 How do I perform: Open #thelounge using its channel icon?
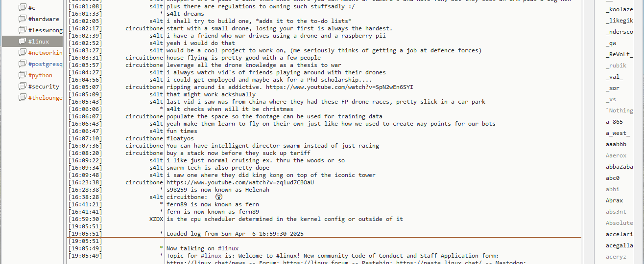(22, 98)
